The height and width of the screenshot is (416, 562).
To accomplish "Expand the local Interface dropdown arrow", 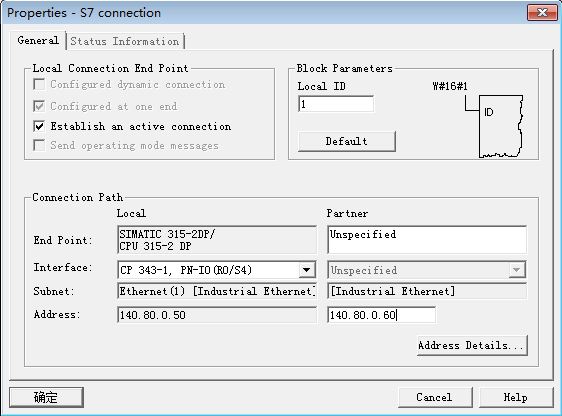I will point(307,270).
